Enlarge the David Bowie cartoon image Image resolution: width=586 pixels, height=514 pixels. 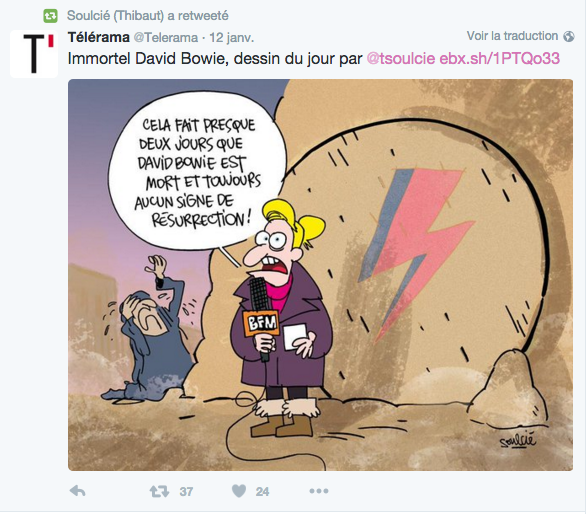click(320, 275)
